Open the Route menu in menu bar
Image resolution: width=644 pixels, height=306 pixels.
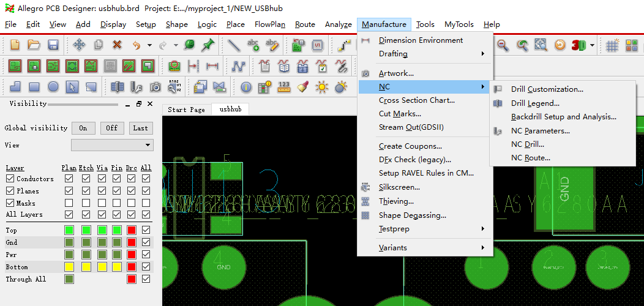[305, 24]
